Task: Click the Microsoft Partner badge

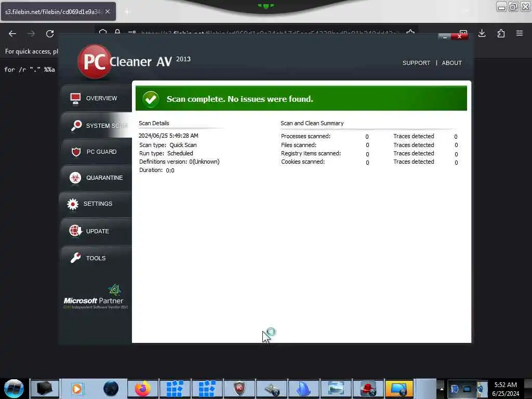Action: pos(96,297)
